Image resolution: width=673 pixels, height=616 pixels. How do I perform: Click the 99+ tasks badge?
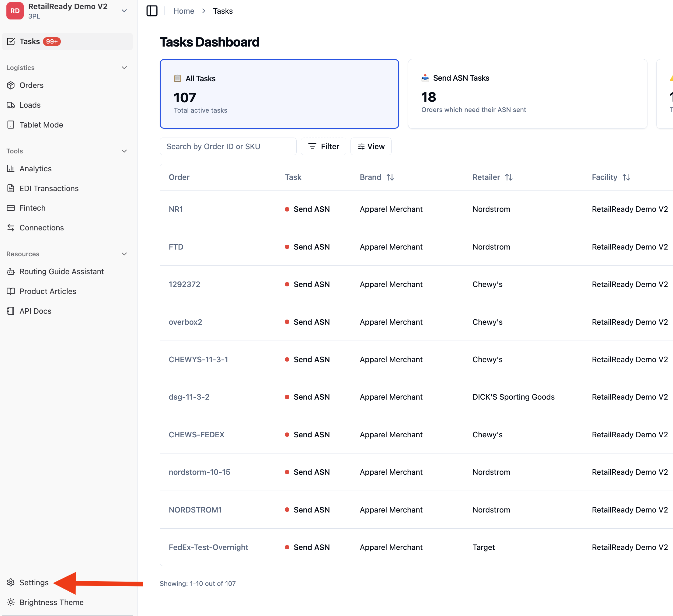coord(52,41)
